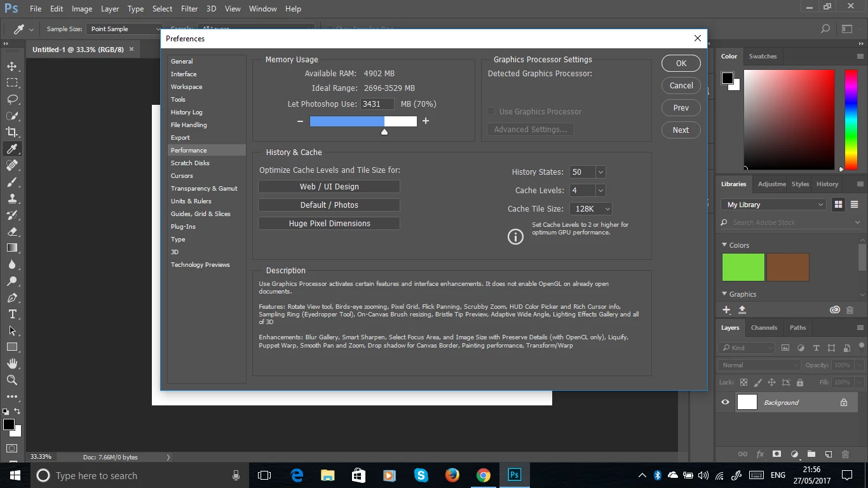Select the Eraser tool
868x488 pixels.
point(12,231)
